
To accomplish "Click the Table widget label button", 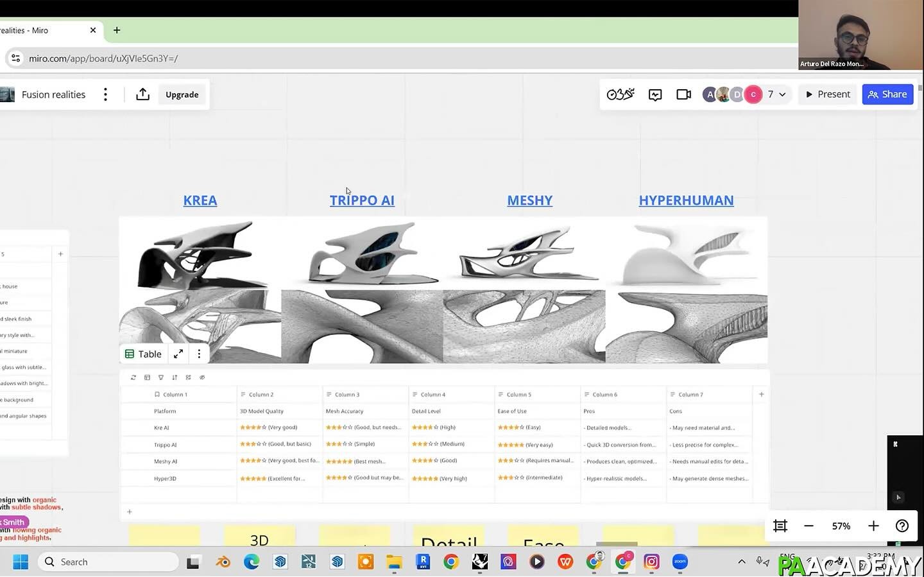I will 144,354.
